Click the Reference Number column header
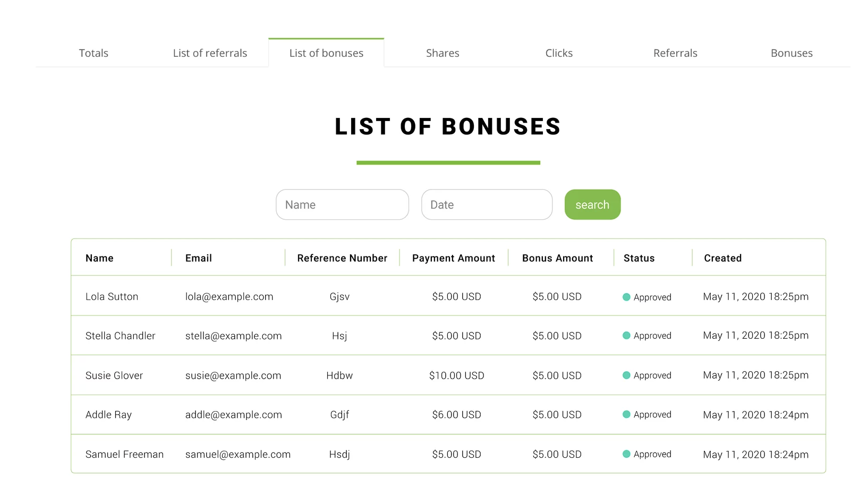868x496 pixels. (x=342, y=258)
